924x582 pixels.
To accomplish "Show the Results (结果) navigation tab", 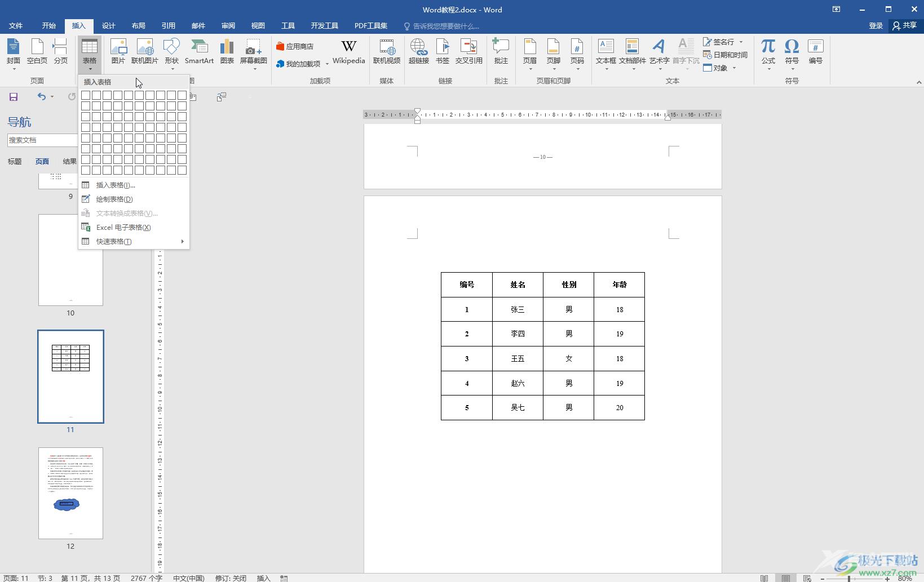I will point(70,162).
